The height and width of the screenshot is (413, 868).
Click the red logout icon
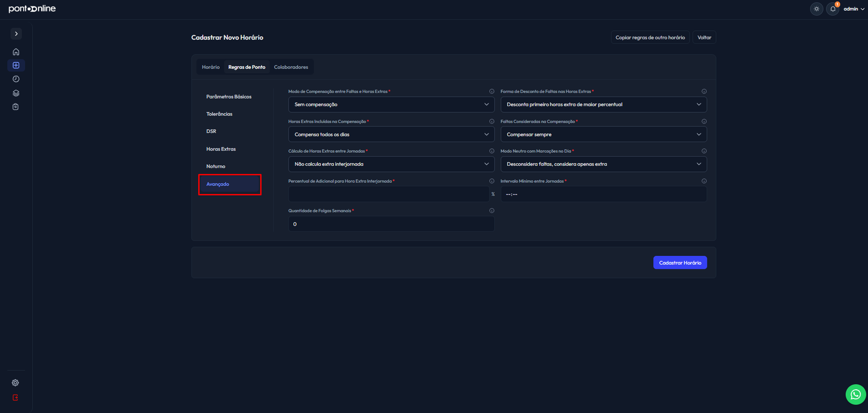[x=15, y=398]
